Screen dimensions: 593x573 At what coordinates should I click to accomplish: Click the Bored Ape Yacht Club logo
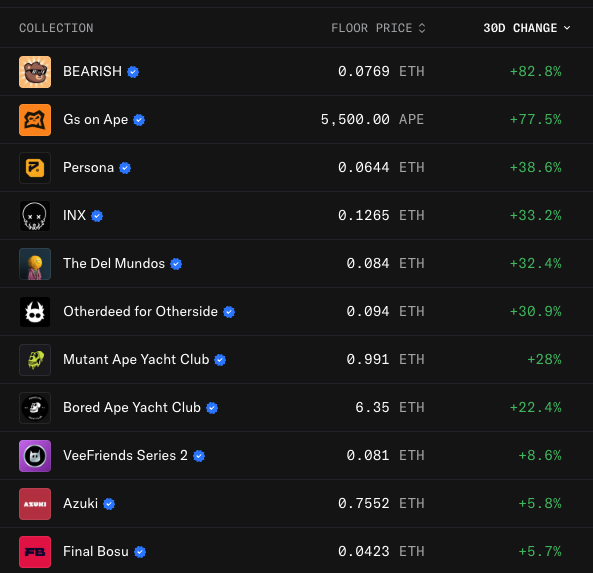(x=35, y=408)
